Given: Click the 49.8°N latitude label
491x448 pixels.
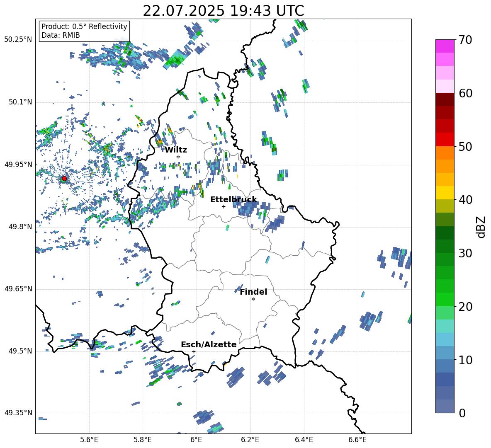Looking at the screenshot, I should pos(20,227).
